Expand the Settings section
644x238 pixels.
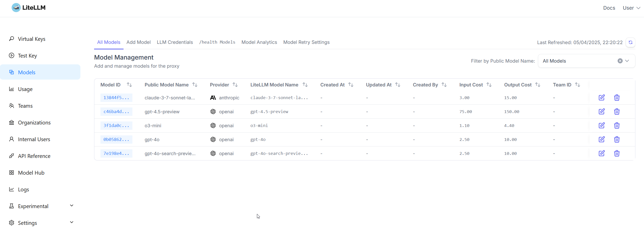[x=28, y=223]
